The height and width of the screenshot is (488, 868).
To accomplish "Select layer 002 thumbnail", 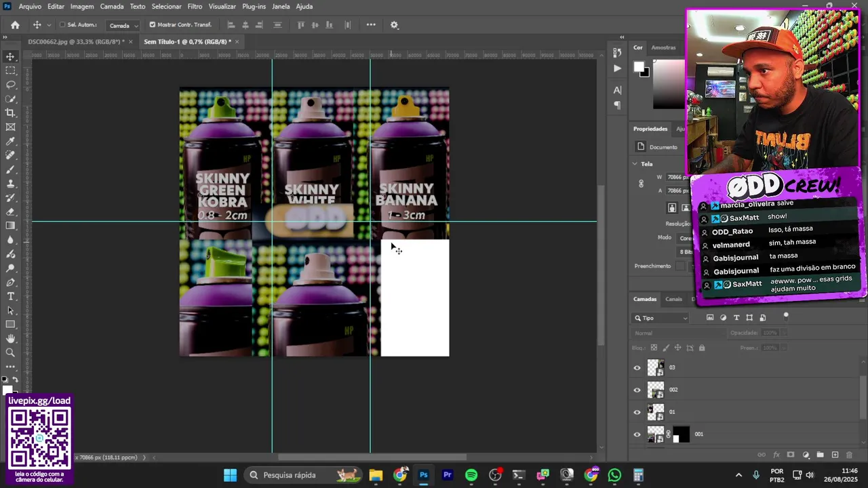I will (656, 390).
